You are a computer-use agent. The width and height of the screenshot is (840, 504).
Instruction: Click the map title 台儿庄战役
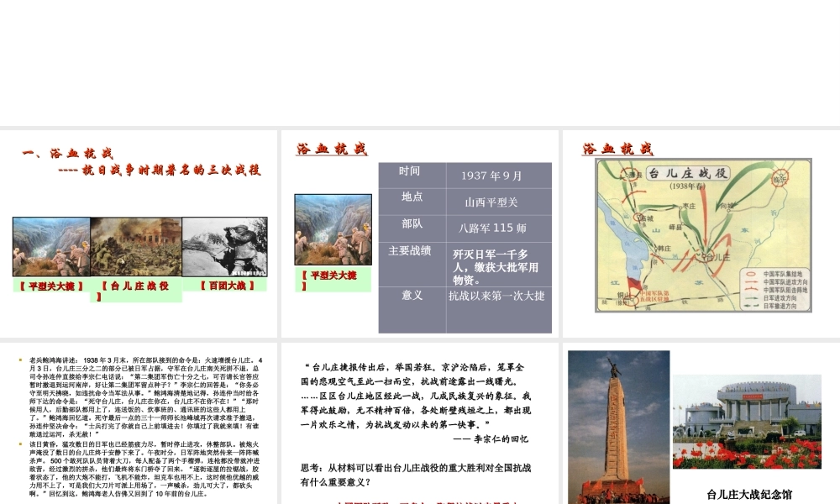coord(688,173)
